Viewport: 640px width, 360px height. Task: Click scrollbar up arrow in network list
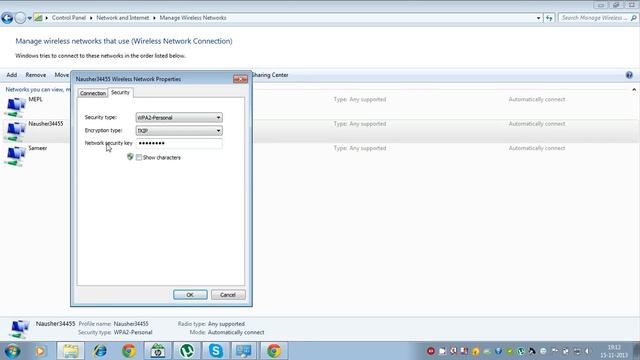634,89
